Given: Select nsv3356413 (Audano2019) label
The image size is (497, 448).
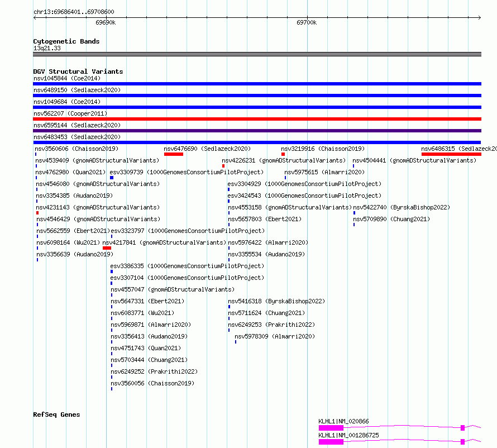Looking at the screenshot, I should (x=149, y=336).
